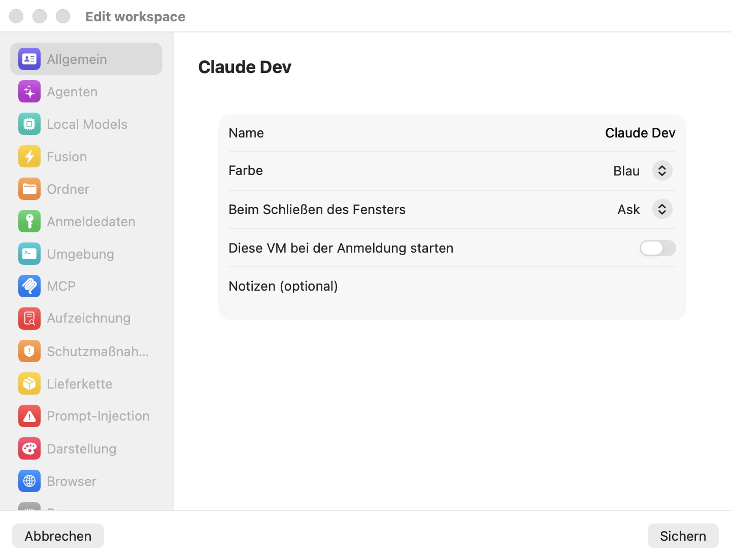Select the MCP paperclip icon
The height and width of the screenshot is (560, 731).
pyautogui.click(x=29, y=286)
